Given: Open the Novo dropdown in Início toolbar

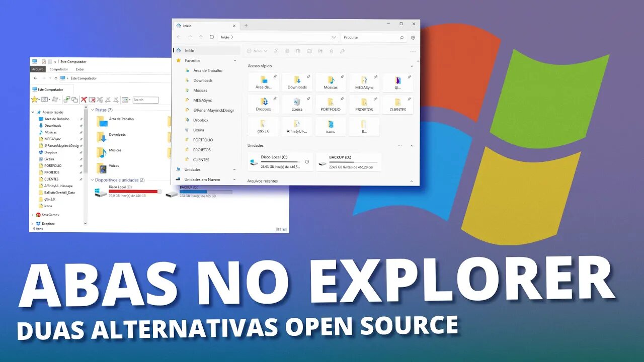Looking at the screenshot, I should click(x=258, y=51).
